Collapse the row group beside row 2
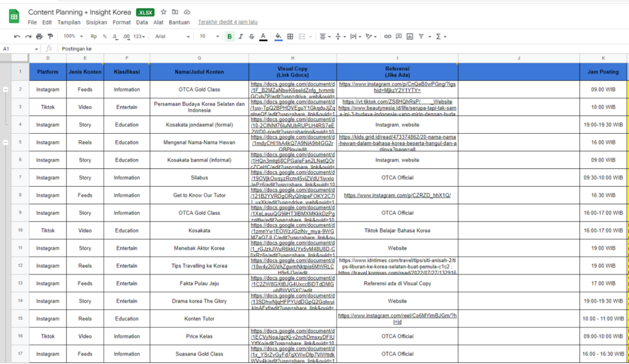 6,90
